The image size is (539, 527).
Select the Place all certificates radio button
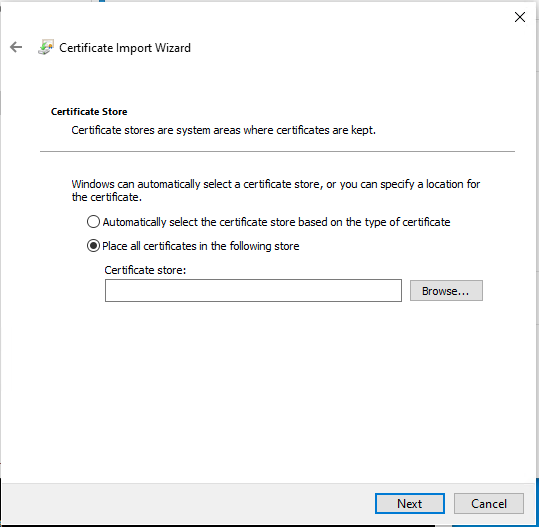93,246
